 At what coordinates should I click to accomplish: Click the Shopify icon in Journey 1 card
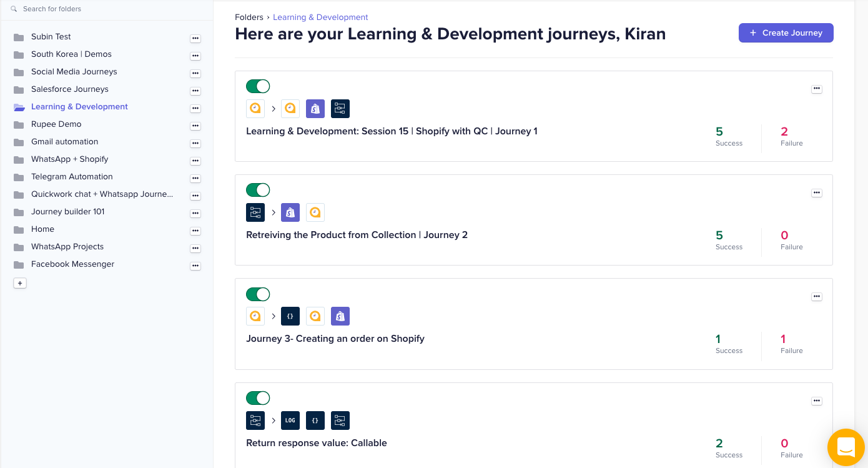(315, 109)
